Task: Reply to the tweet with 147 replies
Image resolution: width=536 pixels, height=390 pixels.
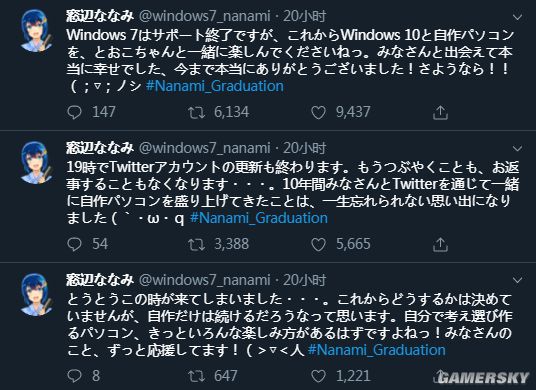Action: [74, 112]
